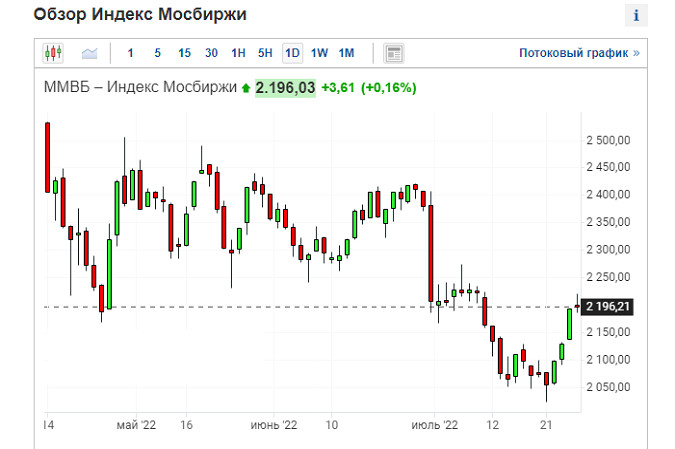Click the Обзор Индекс Мосбиржи heading
Image resolution: width=675 pixels, height=449 pixels.
(140, 14)
